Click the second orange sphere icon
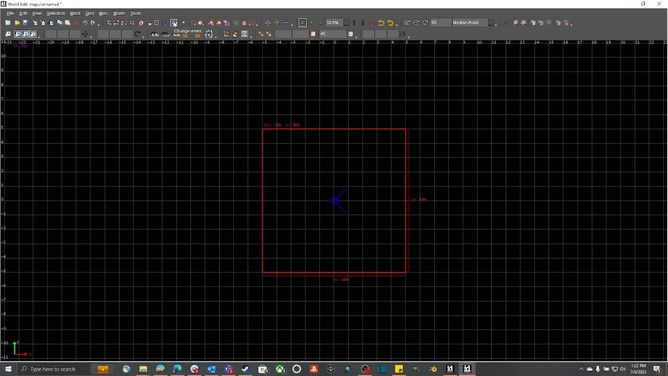Image resolution: width=668 pixels, height=376 pixels. 524,23
